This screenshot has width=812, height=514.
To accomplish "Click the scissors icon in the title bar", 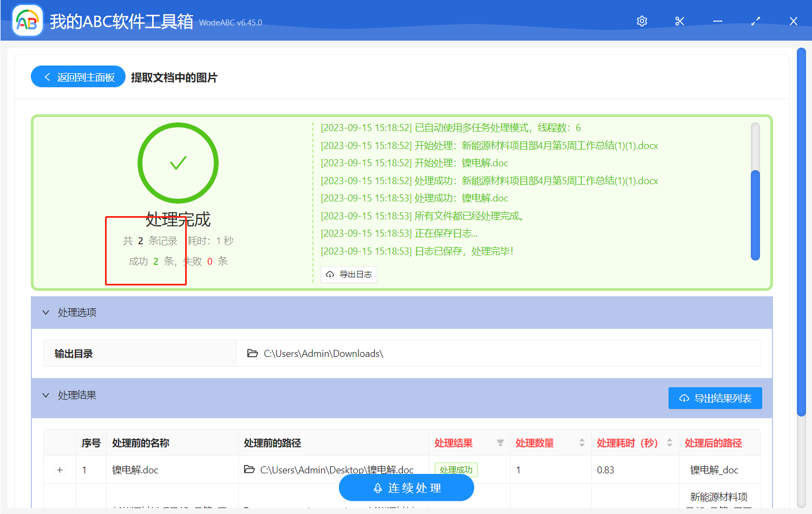I will (x=679, y=21).
